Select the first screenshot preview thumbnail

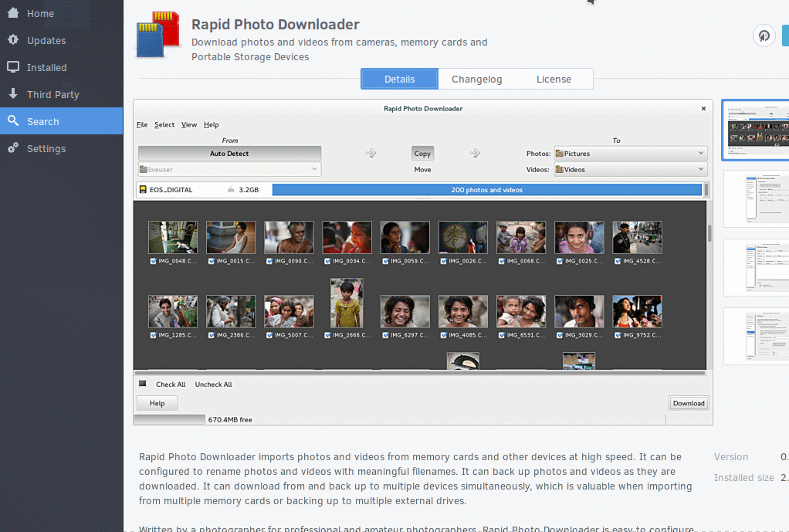point(755,130)
